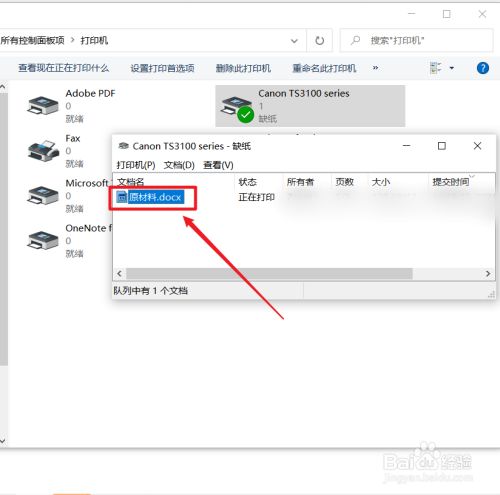
Task: Click 查看现在正在打印什么 toolbar command
Action: 64,68
